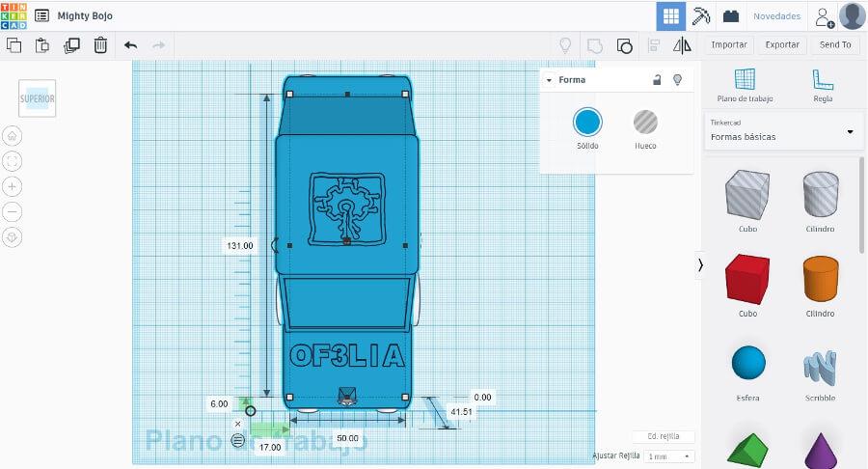Open the Ajustar Rejilla 1 mm dropdown

coord(669,455)
